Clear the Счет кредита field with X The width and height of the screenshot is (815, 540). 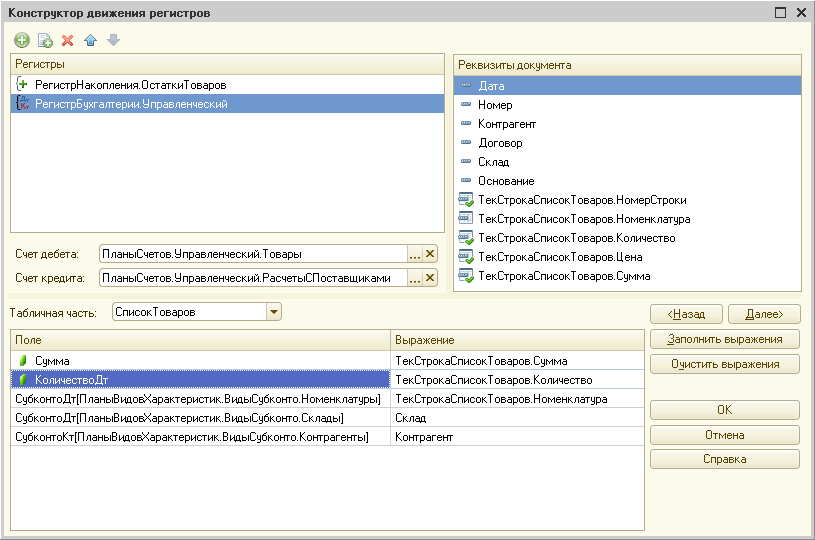[430, 278]
